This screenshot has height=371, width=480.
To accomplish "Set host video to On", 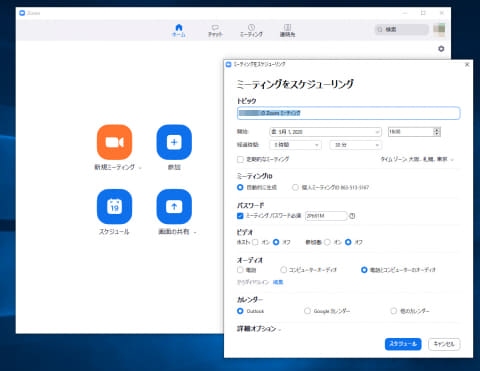I will coord(255,242).
